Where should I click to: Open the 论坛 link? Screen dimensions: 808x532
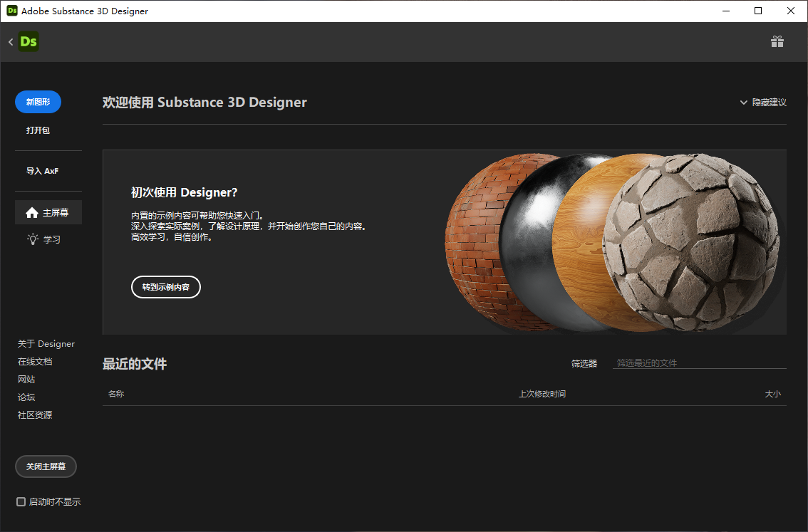[x=26, y=397]
